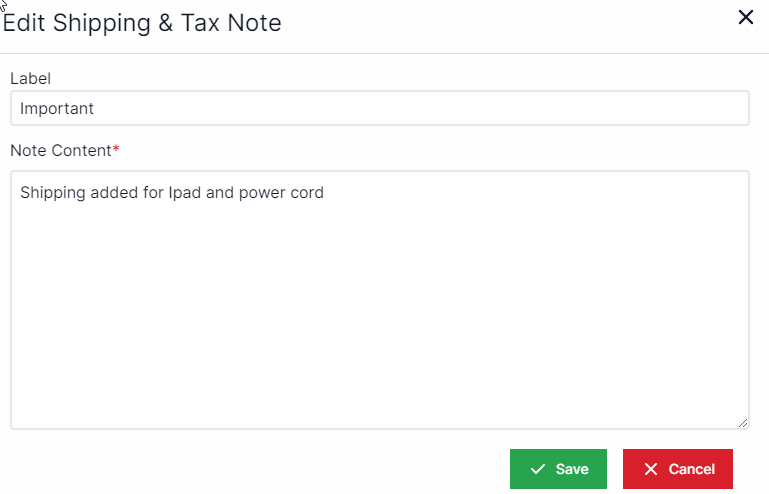Close the Edit Shipping & Tax Note dialog
Viewport: 769px width, 494px height.
[745, 17]
